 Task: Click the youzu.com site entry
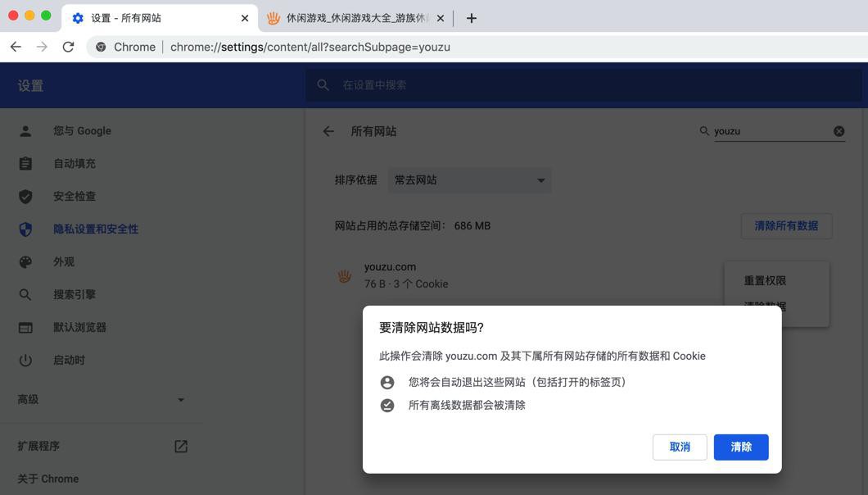(390, 266)
